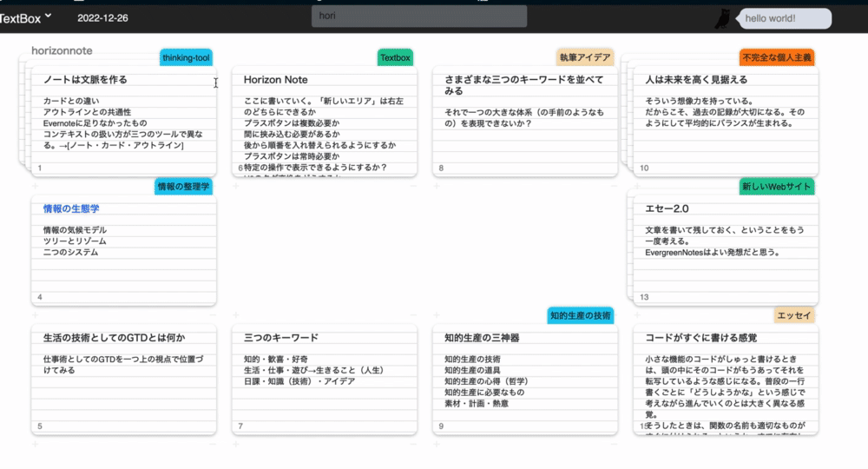The width and height of the screenshot is (868, 469).
Task: Click the さまざまな三つのキーワードを並べてみる title
Action: [523, 85]
